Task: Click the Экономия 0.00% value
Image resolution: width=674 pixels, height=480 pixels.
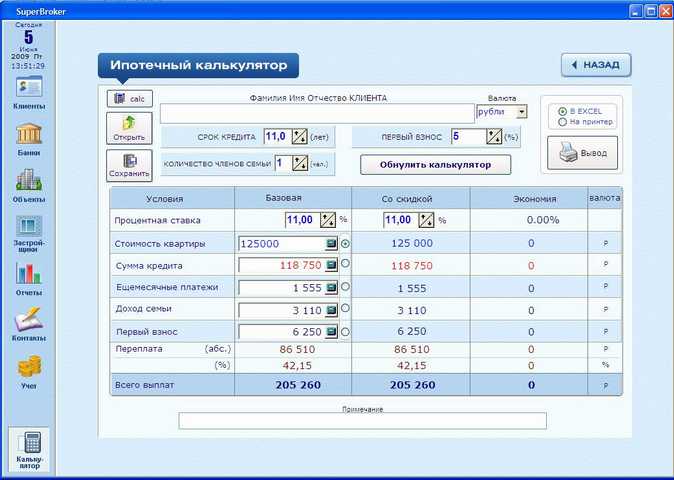Action: (543, 220)
